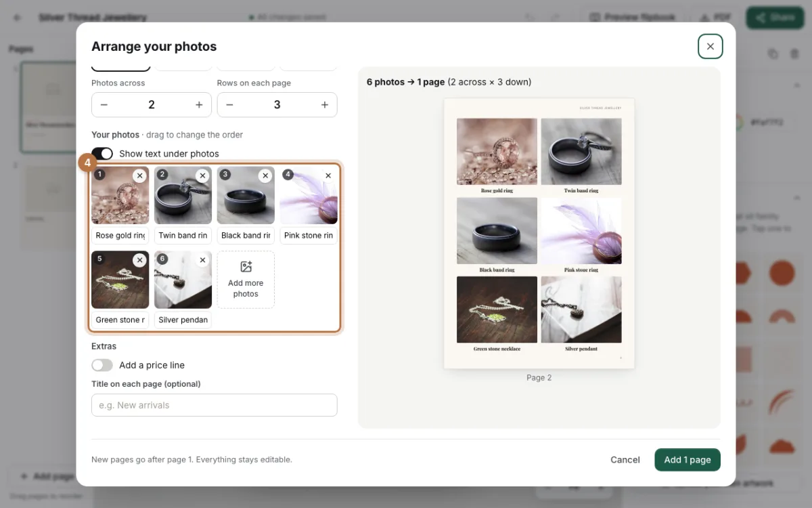Image resolution: width=812 pixels, height=508 pixels.
Task: Click the Add more photos tile
Action: pos(246,280)
